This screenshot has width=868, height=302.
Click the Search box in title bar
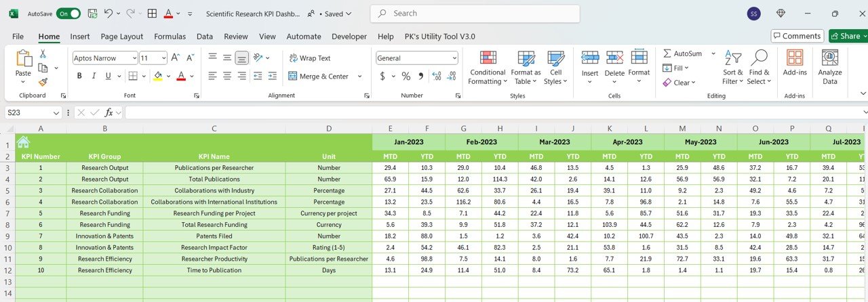475,14
